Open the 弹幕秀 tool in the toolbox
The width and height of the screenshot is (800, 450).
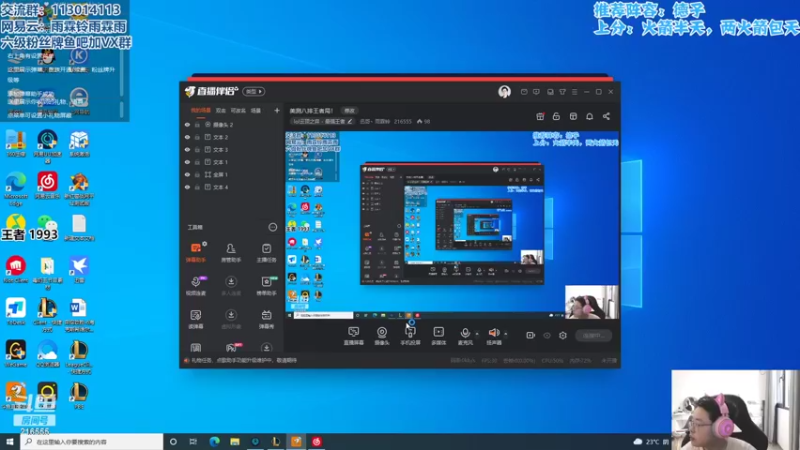266,319
